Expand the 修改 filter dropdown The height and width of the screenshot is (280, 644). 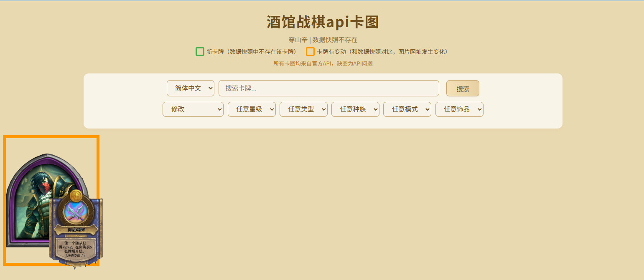(193, 109)
